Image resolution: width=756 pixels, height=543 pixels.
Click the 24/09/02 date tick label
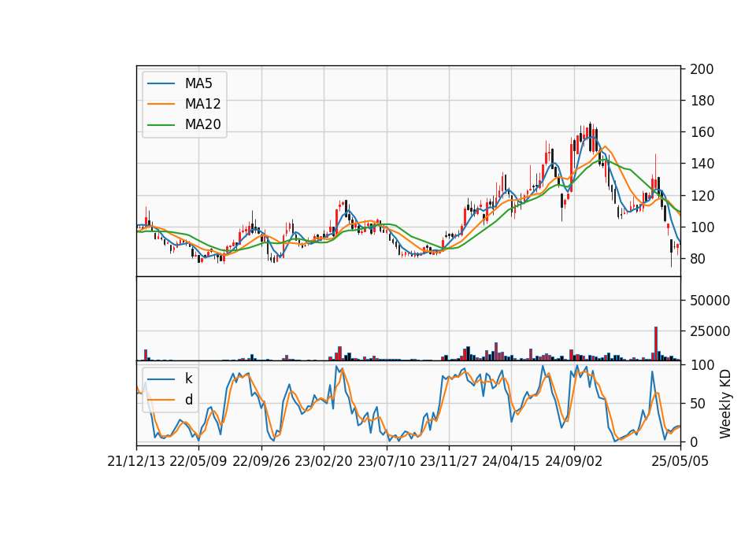[574, 461]
